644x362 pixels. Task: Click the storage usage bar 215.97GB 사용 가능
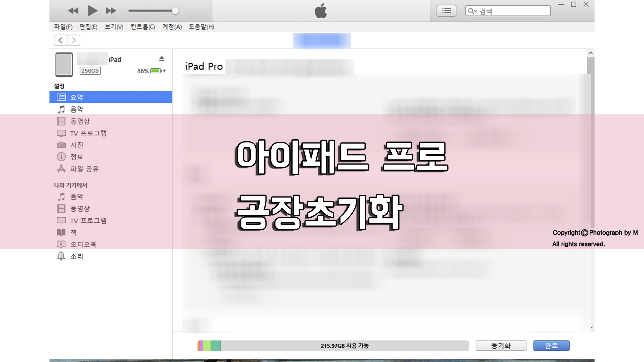pyautogui.click(x=333, y=346)
